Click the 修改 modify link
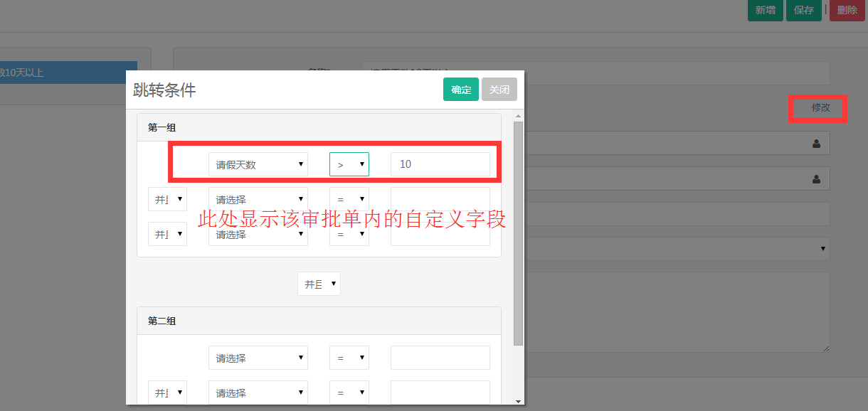Image resolution: width=868 pixels, height=411 pixels. [821, 107]
